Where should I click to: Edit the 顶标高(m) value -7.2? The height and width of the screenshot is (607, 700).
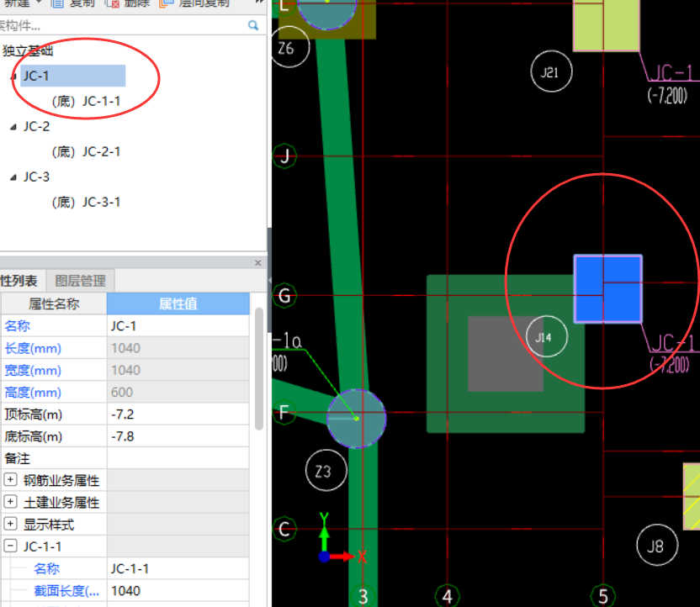[x=178, y=414]
